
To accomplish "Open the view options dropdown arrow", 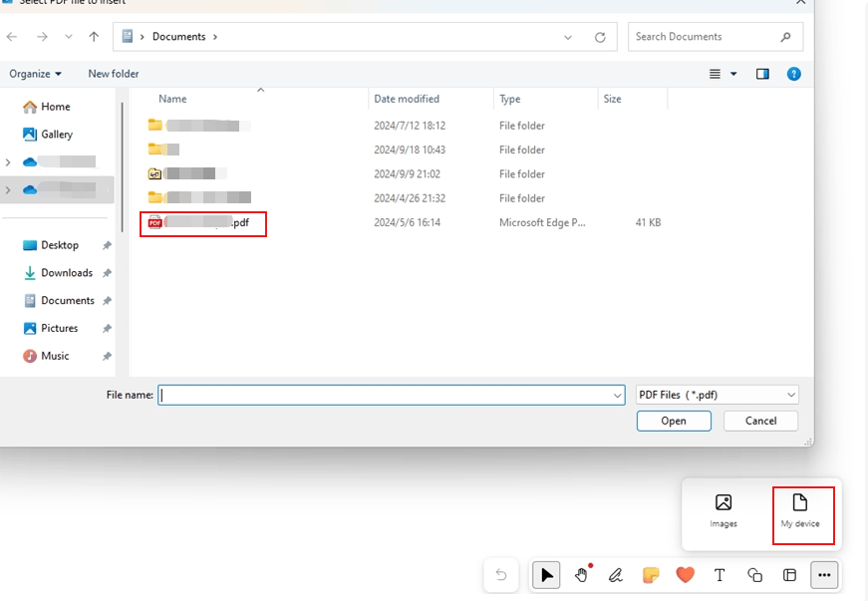I will click(x=733, y=74).
